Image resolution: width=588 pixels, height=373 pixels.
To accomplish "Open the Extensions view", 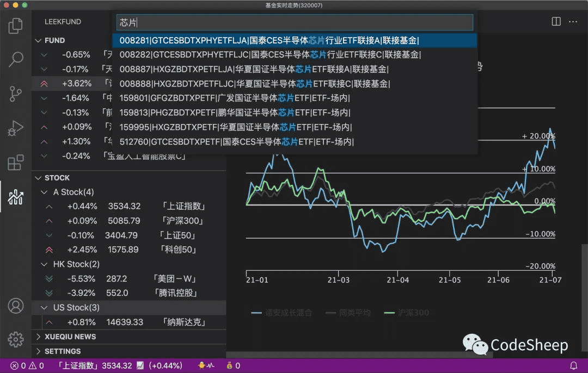I will (x=15, y=163).
